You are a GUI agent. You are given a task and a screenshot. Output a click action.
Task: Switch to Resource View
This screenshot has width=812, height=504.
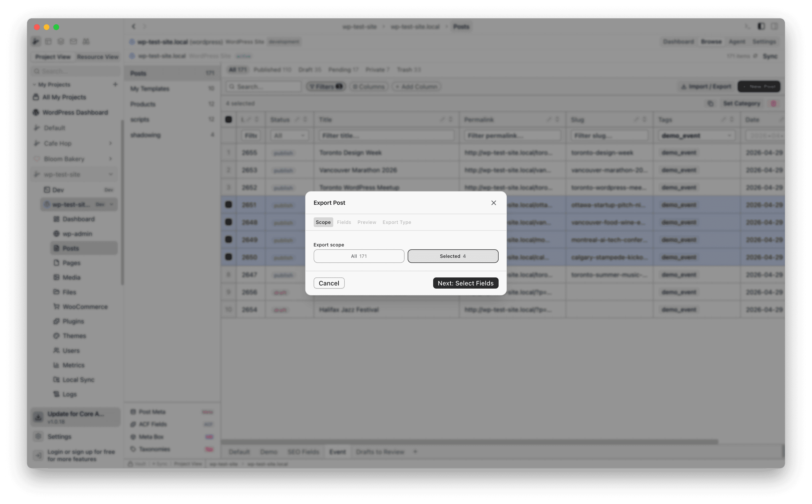point(98,57)
